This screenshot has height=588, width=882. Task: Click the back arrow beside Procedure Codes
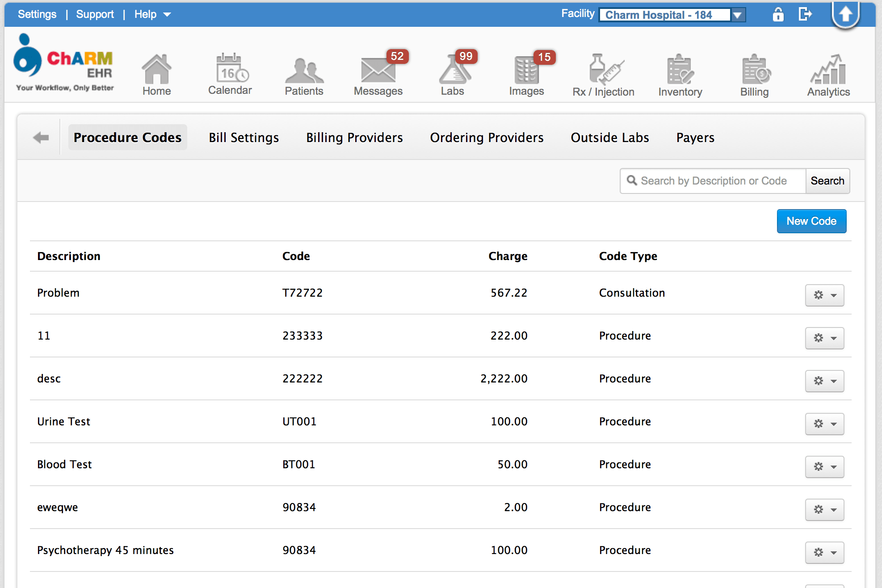(x=41, y=138)
